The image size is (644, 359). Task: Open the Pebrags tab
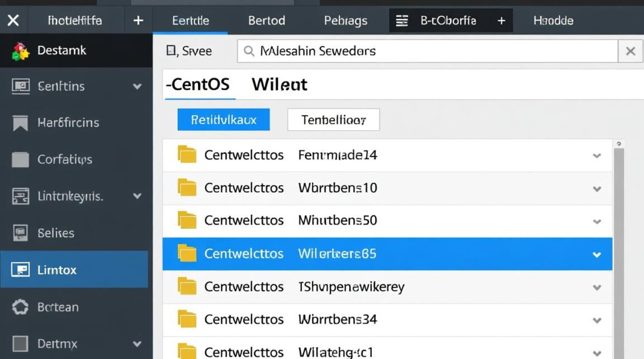(345, 21)
